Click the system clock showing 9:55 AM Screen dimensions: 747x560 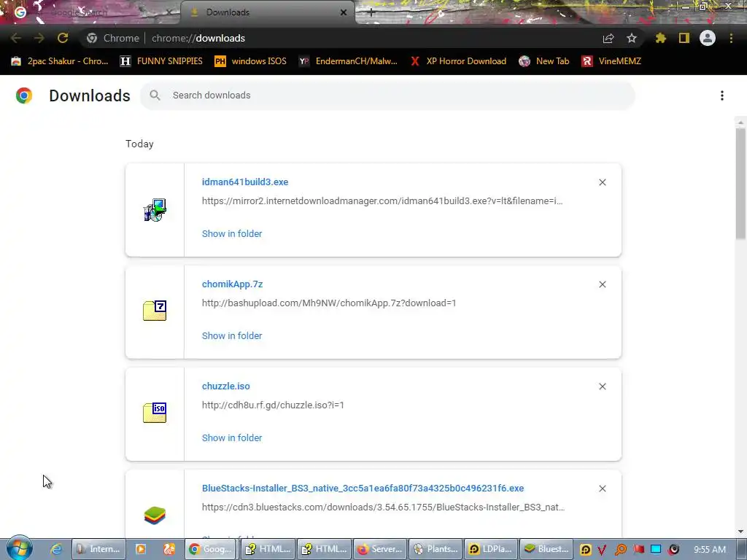(x=710, y=550)
